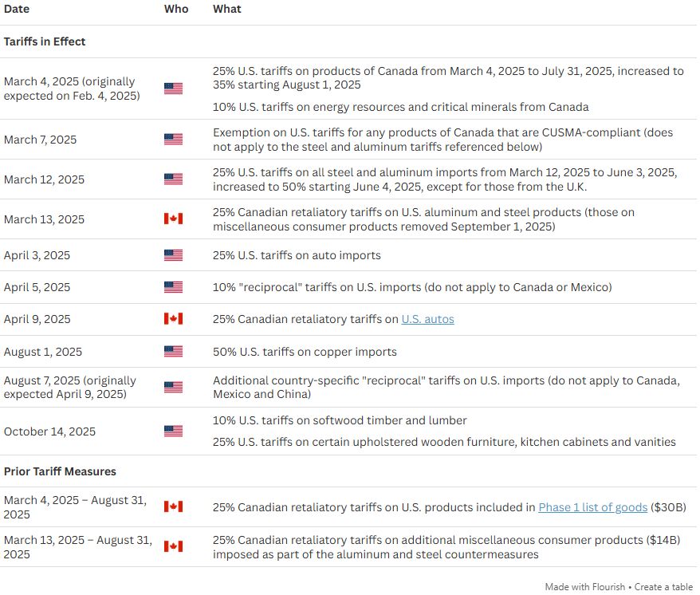Click the U.S. flag beside March 4, 2025
Image resolution: width=700 pixels, height=595 pixels.
coord(173,89)
